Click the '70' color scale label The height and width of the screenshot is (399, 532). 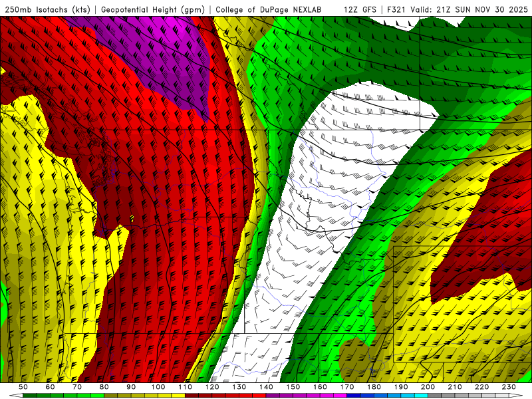pyautogui.click(x=77, y=387)
